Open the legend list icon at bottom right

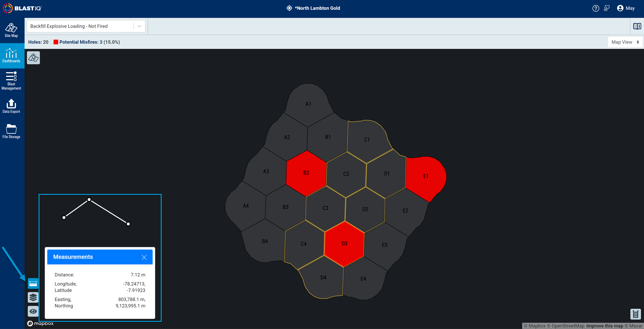point(636,314)
